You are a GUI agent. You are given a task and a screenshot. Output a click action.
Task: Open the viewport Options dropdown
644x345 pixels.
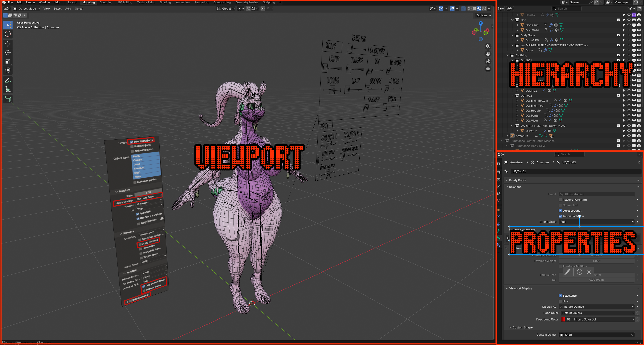pyautogui.click(x=484, y=15)
